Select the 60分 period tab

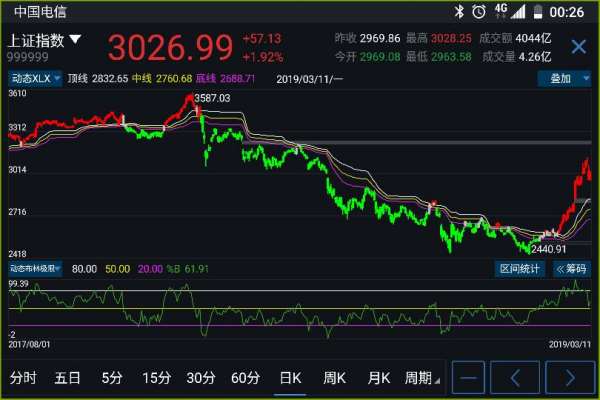(x=245, y=378)
